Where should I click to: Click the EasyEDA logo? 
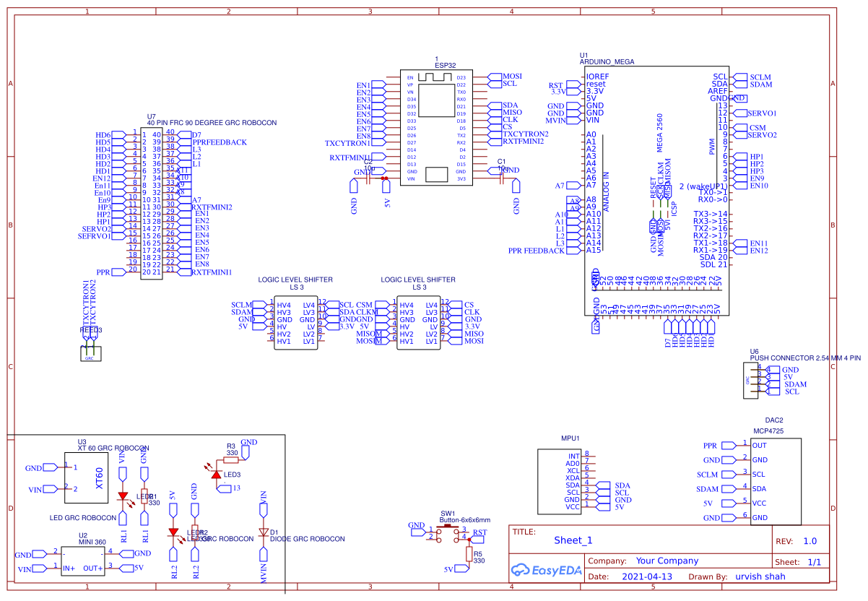pos(545,571)
